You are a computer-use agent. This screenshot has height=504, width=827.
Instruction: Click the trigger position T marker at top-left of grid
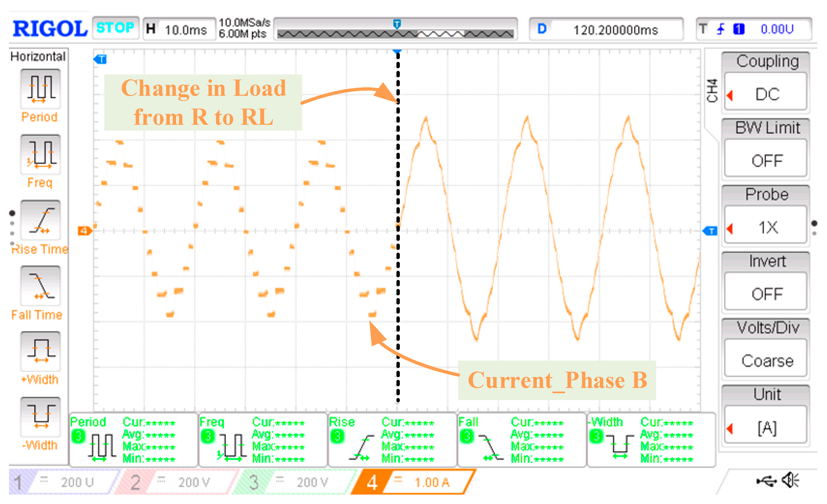(100, 59)
